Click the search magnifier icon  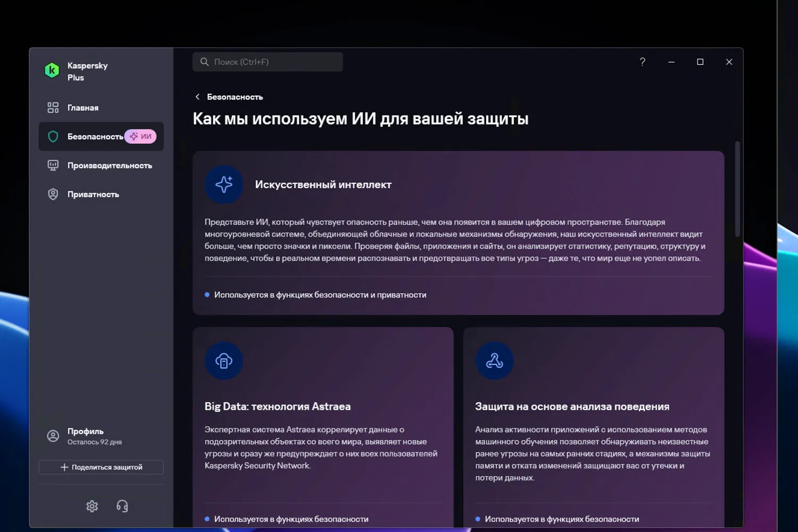point(204,62)
